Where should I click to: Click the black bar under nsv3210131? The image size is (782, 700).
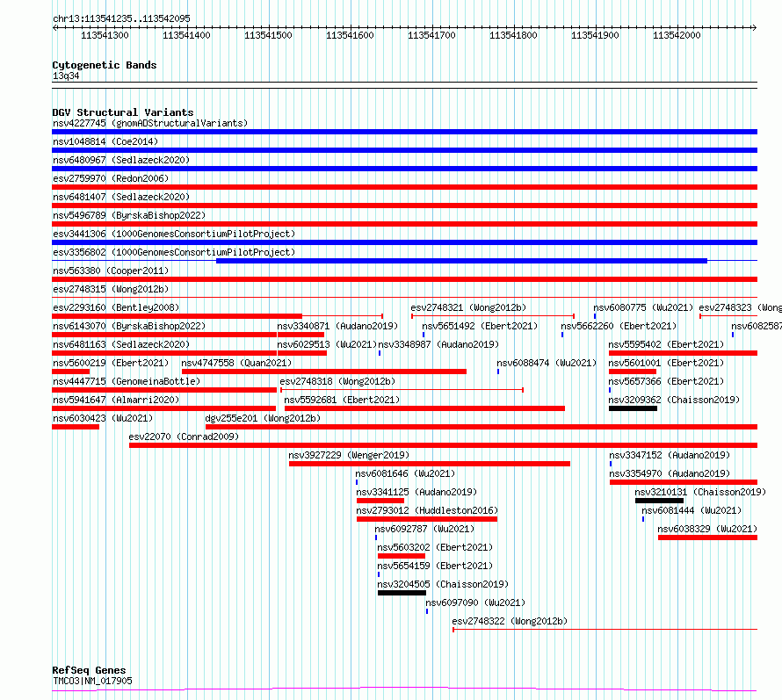[659, 501]
